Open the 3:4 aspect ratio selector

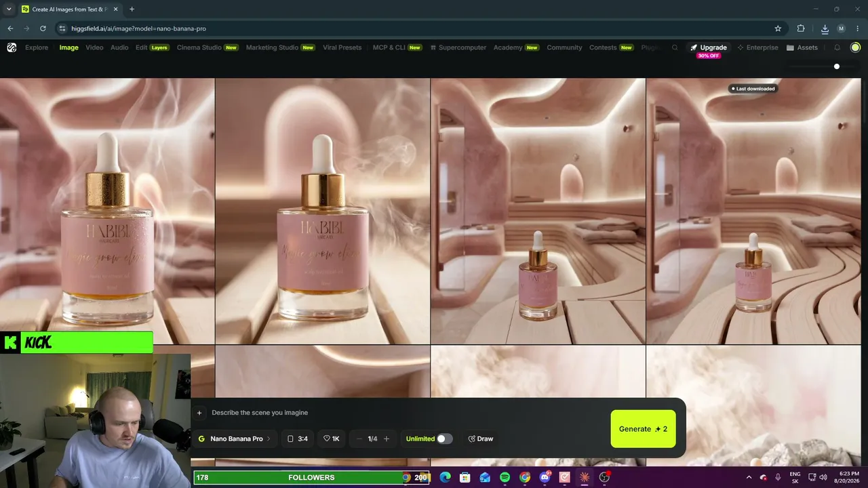tap(298, 439)
